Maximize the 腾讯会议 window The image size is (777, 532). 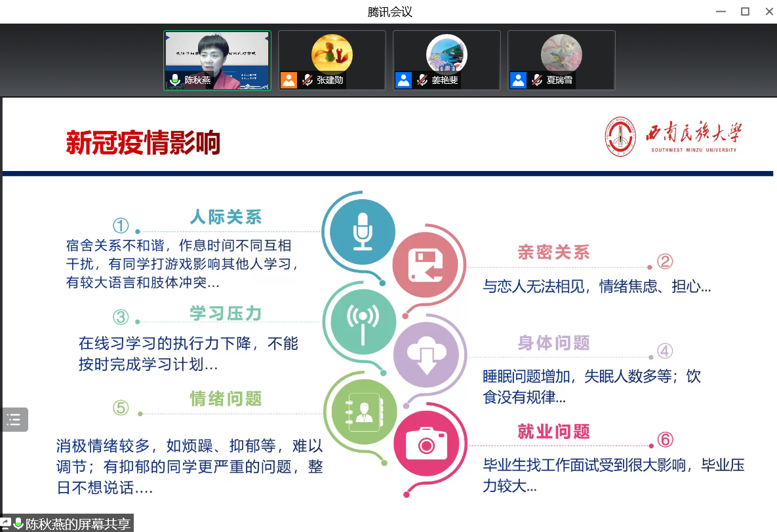pyautogui.click(x=745, y=11)
